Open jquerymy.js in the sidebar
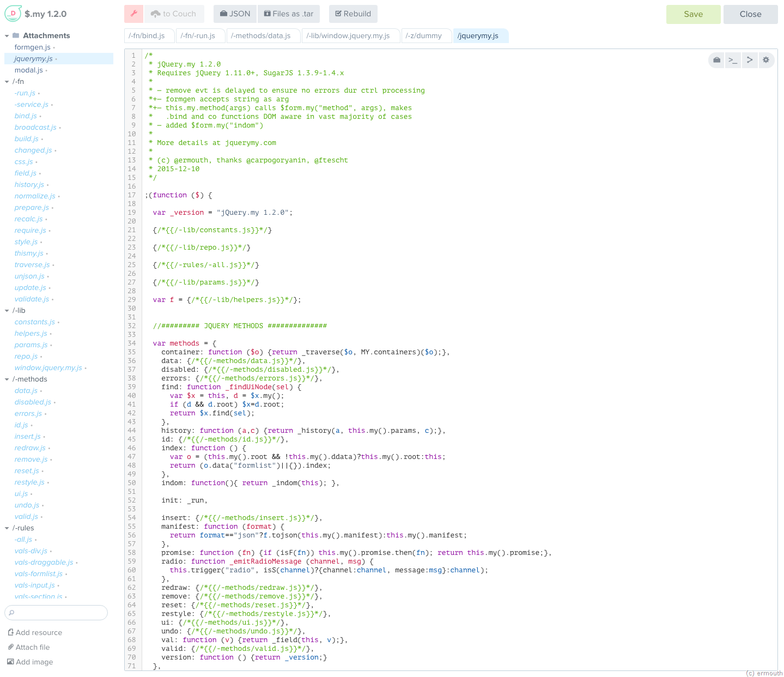This screenshot has width=784, height=677. (x=34, y=59)
